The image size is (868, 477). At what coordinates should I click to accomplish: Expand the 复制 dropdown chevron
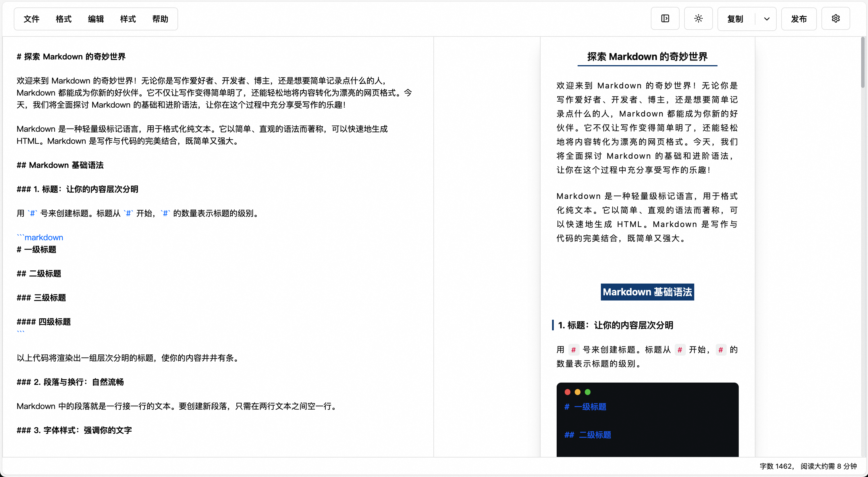tap(767, 19)
